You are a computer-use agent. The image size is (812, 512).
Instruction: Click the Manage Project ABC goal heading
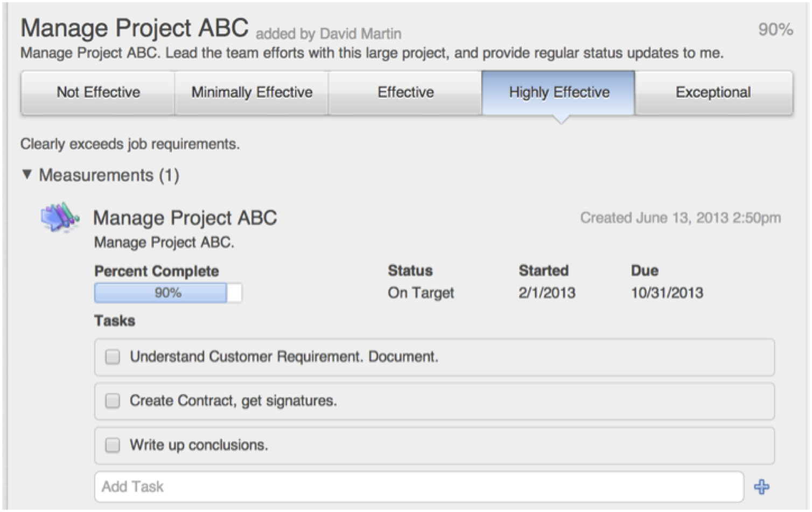click(135, 28)
